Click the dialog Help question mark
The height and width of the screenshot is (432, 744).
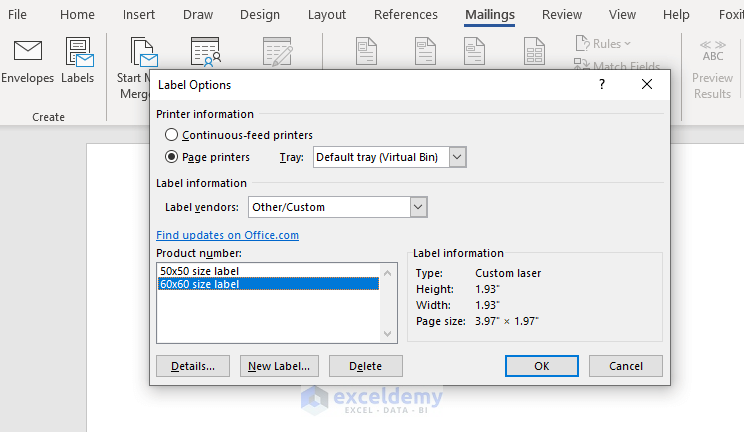click(602, 85)
